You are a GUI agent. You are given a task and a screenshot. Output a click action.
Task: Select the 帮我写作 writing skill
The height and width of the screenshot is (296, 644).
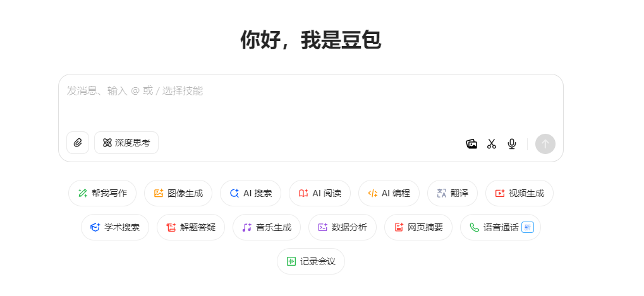point(102,193)
